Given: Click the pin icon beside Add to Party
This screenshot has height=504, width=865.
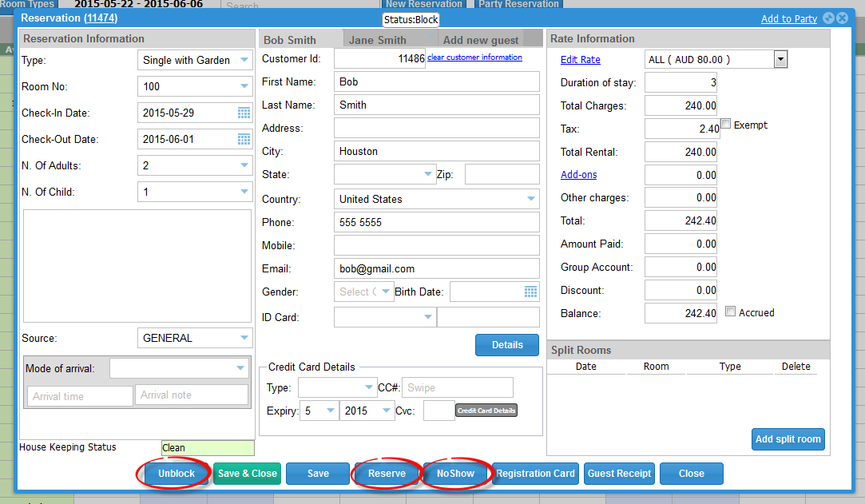Looking at the screenshot, I should tap(828, 18).
